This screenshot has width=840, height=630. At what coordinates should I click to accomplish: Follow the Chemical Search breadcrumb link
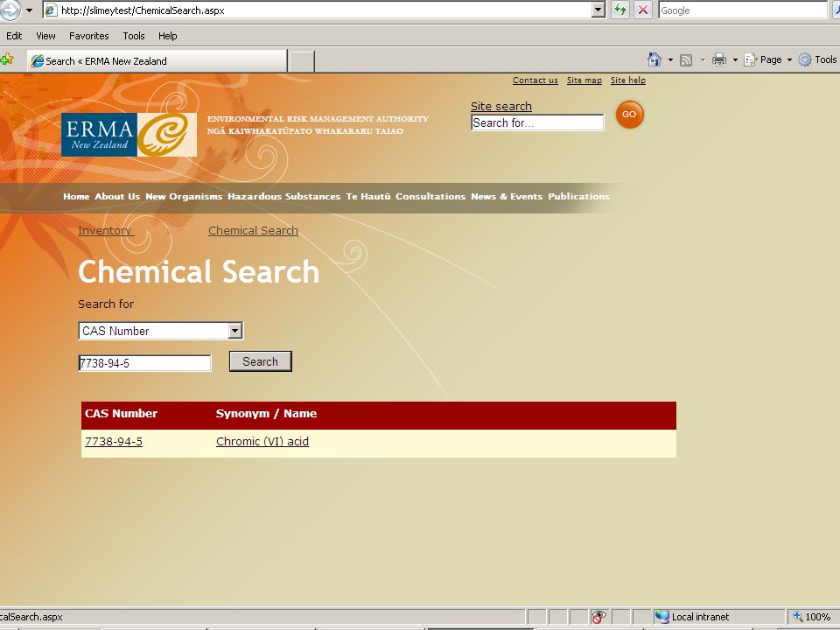click(x=253, y=230)
